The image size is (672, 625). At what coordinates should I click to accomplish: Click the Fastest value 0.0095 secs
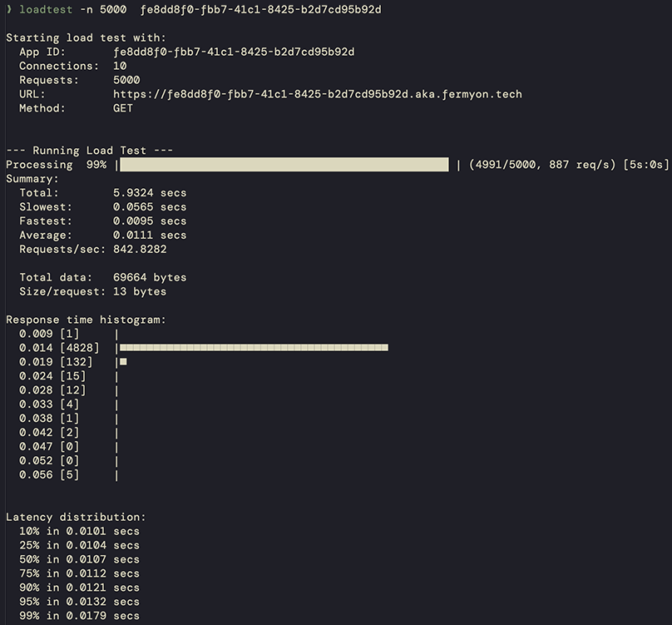coord(150,221)
